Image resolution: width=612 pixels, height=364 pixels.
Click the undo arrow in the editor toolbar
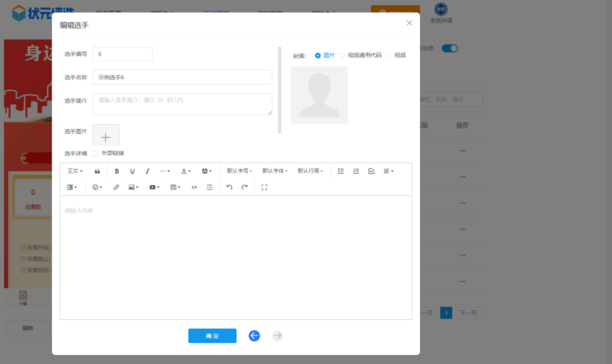229,188
